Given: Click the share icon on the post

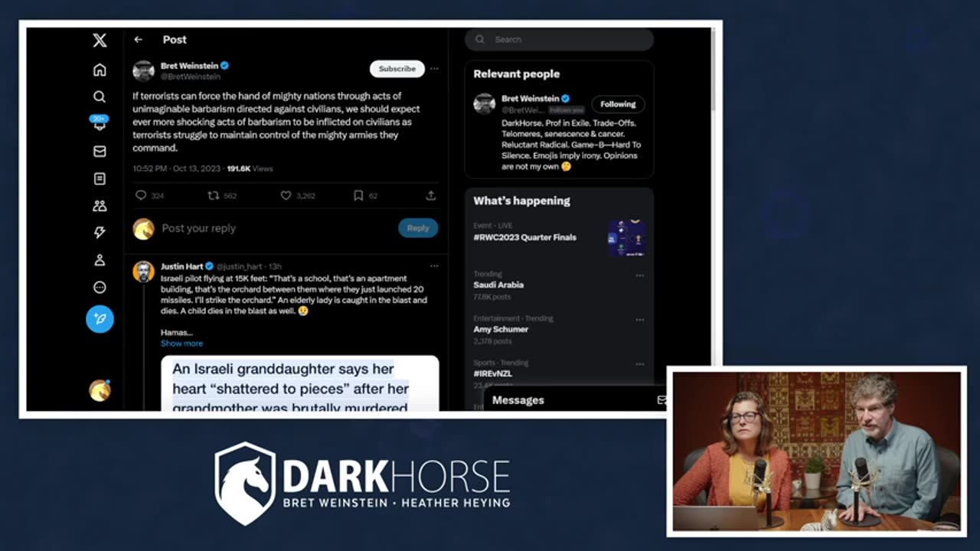Looking at the screenshot, I should 431,196.
